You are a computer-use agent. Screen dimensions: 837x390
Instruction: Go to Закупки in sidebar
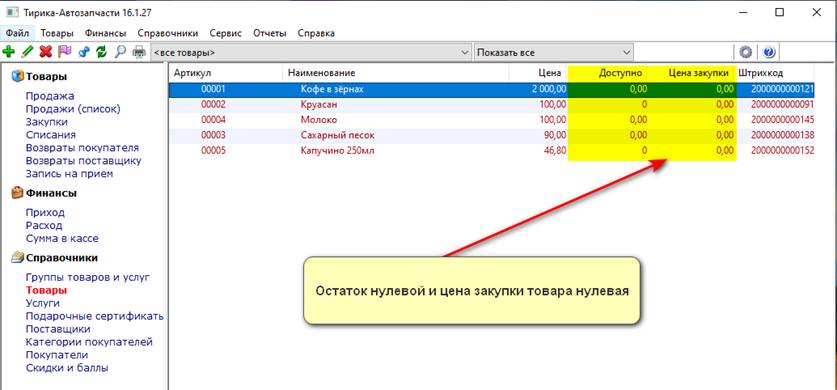46,122
